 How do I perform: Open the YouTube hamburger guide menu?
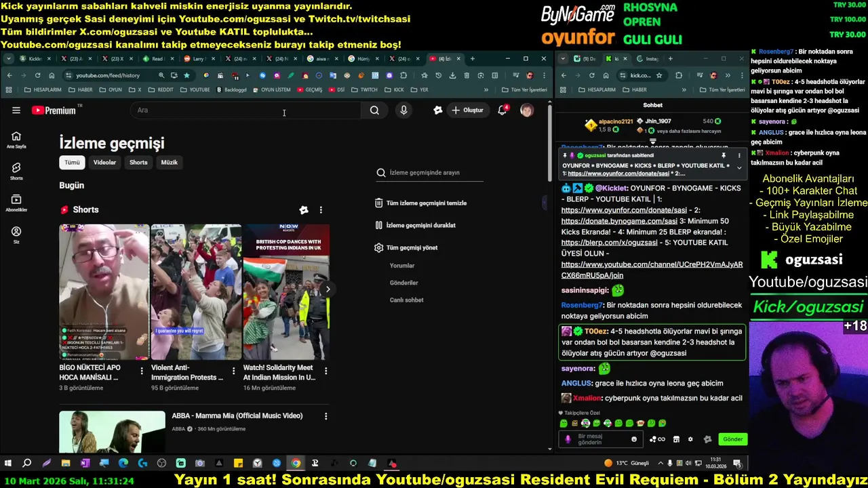pyautogui.click(x=16, y=110)
